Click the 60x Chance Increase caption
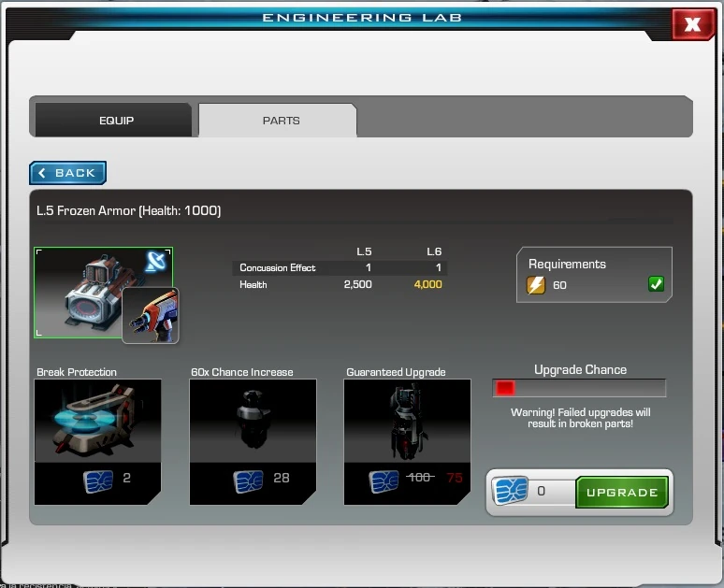 [242, 372]
